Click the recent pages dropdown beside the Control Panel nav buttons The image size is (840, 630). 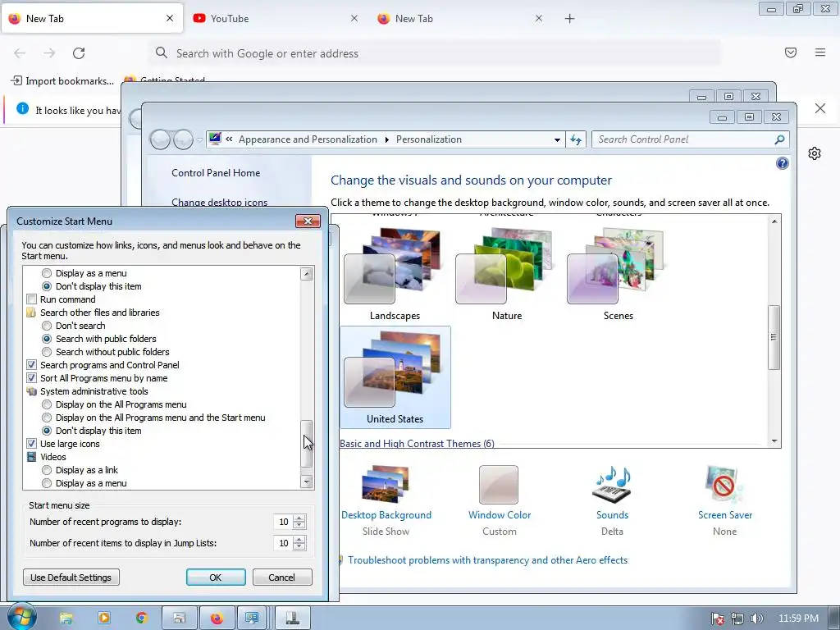[x=200, y=139]
